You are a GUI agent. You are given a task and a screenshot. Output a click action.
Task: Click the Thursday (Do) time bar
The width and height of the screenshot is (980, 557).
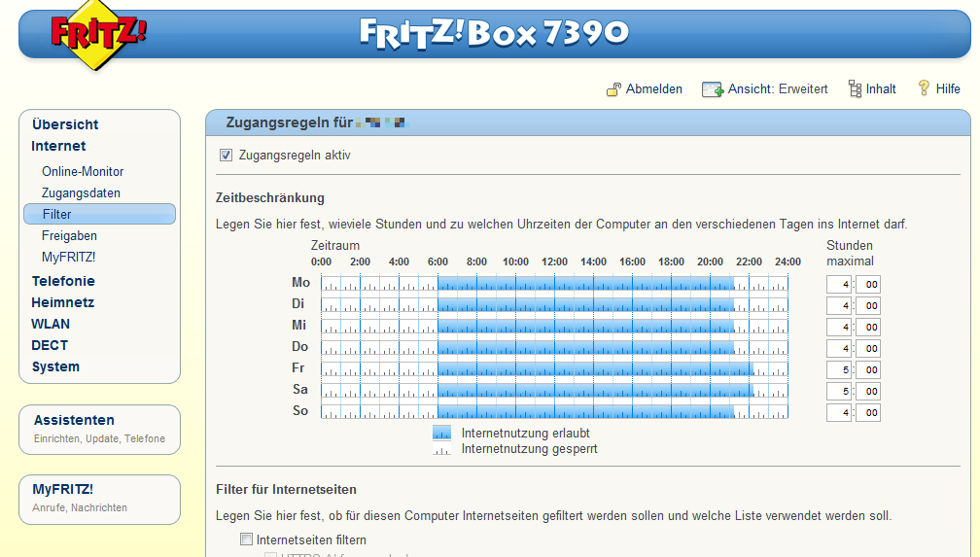tap(554, 348)
